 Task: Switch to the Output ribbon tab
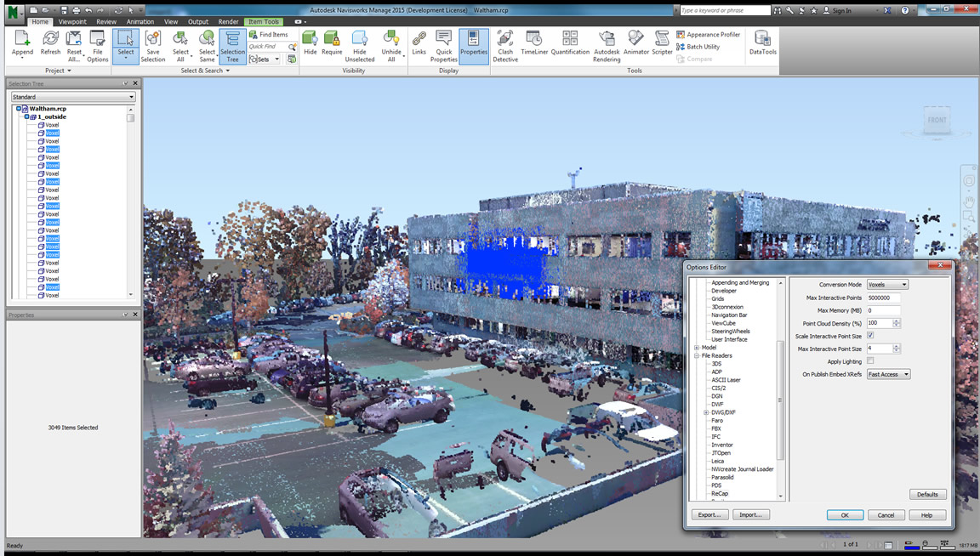point(198,22)
